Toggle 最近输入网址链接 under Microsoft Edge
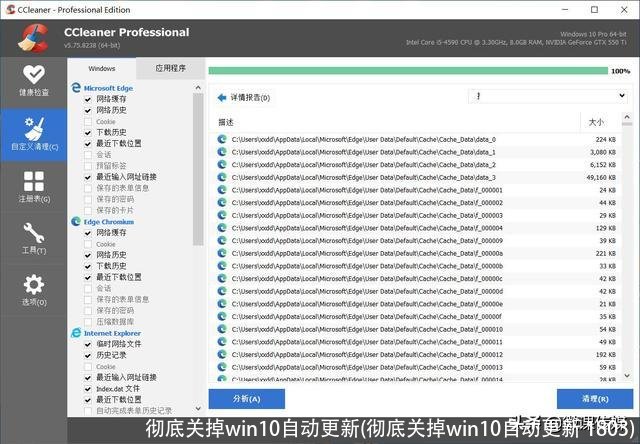The height and width of the screenshot is (444, 640). 88,177
